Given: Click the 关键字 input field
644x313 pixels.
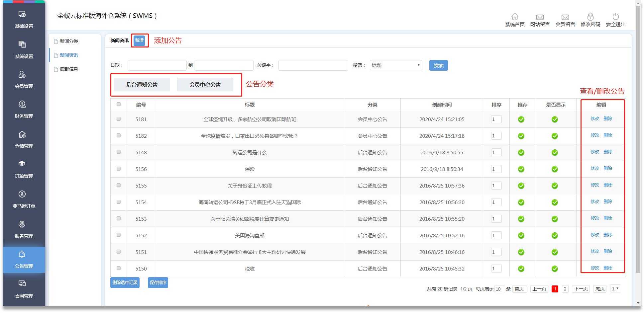Looking at the screenshot, I should pos(313,65).
